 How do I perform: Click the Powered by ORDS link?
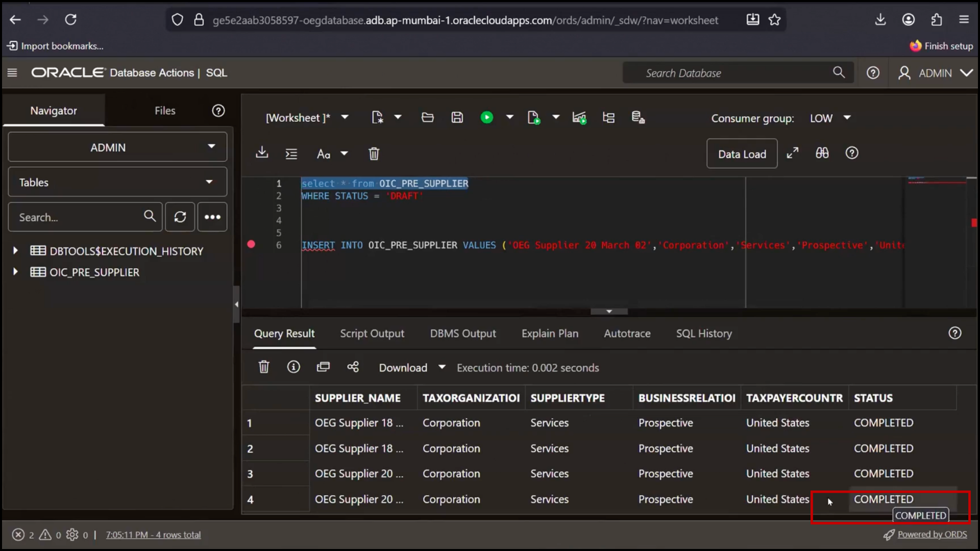pos(932,534)
